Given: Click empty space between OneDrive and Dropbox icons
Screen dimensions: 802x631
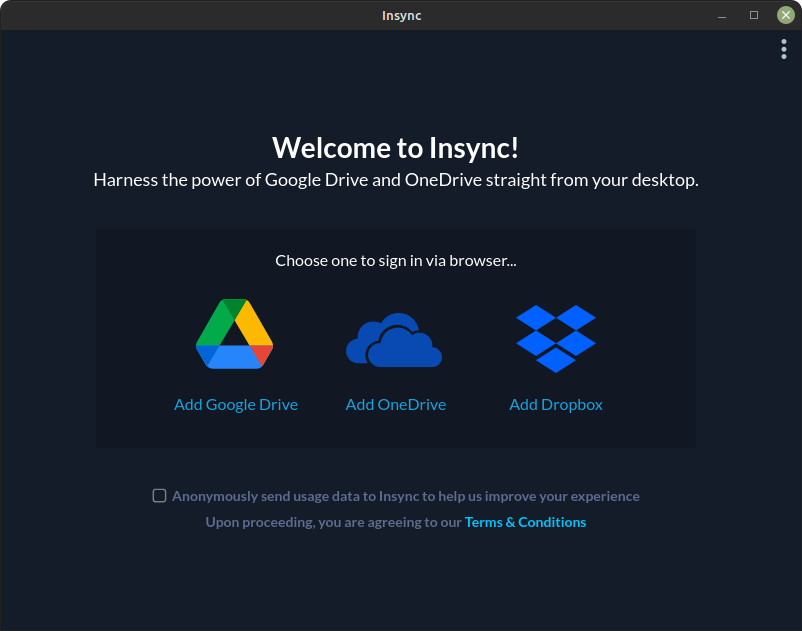Looking at the screenshot, I should pyautogui.click(x=478, y=340).
